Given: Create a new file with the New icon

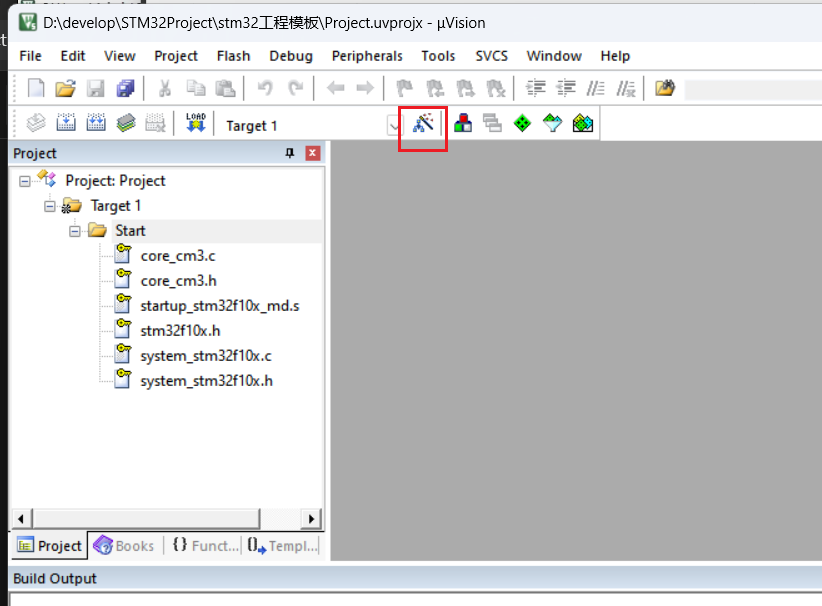Looking at the screenshot, I should point(36,88).
